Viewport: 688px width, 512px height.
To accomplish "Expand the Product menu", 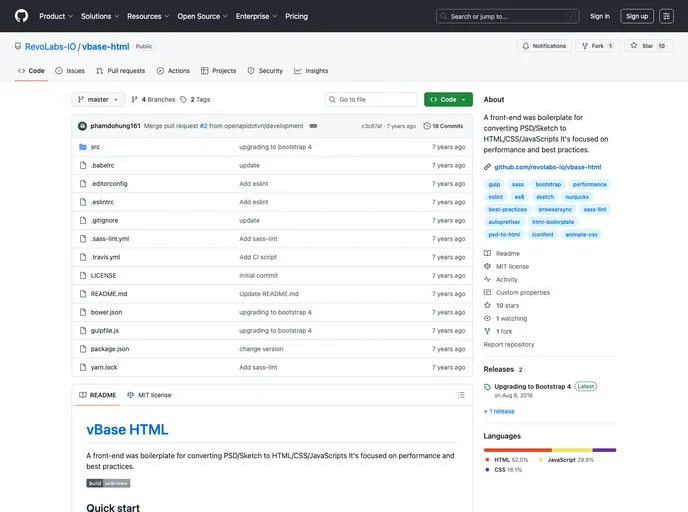I will [56, 16].
